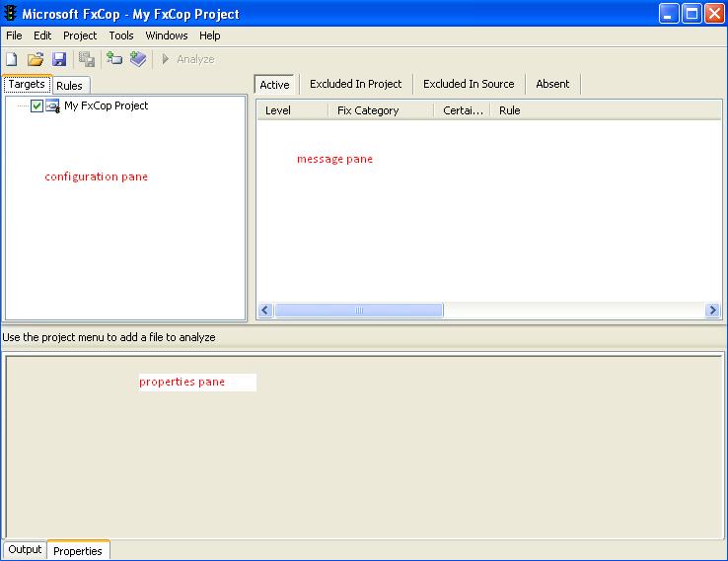Switch to the Rules tab
This screenshot has height=561, width=728.
tap(69, 86)
